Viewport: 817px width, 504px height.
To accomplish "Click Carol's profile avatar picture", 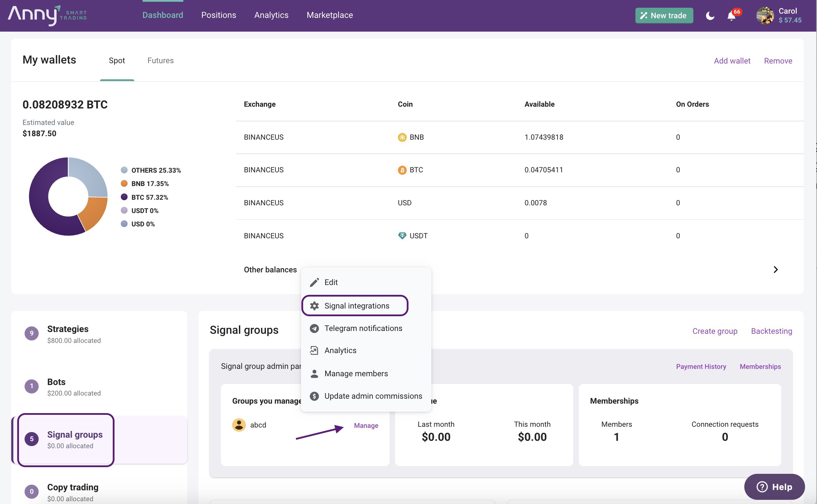I will click(x=765, y=16).
